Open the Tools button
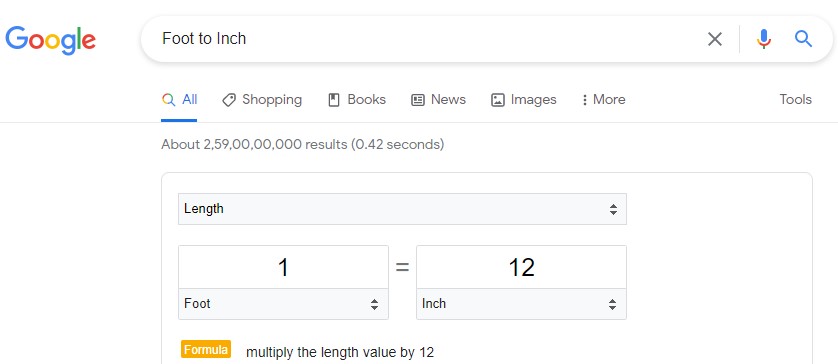This screenshot has width=838, height=364. coord(795,99)
